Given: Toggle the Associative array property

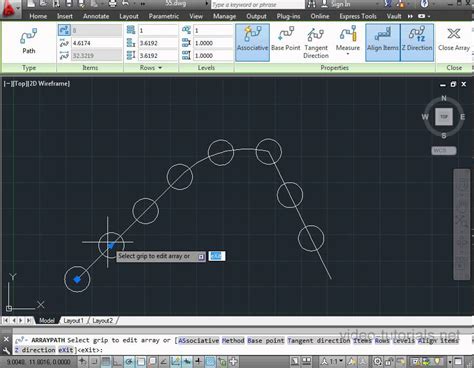Looking at the screenshot, I should (252, 42).
